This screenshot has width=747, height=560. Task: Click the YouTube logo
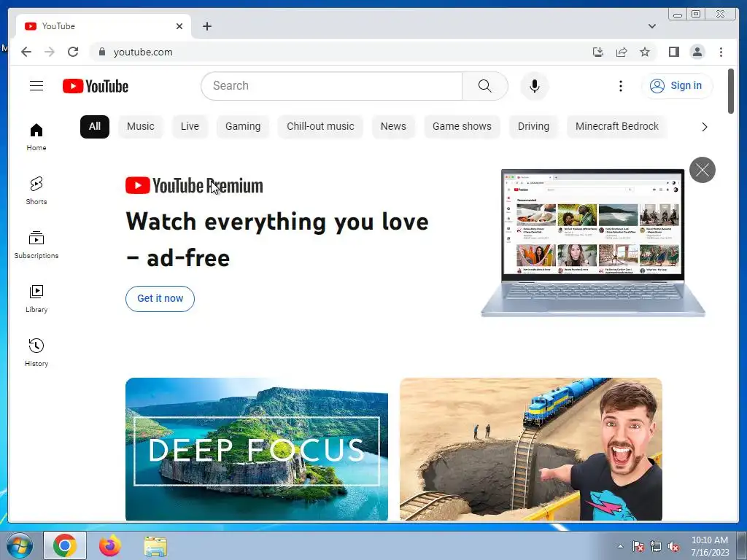96,86
